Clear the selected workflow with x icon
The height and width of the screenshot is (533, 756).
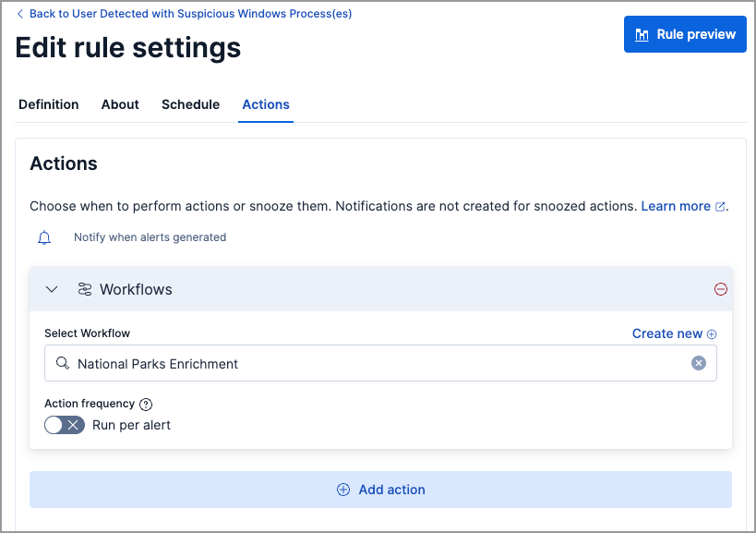tap(699, 363)
